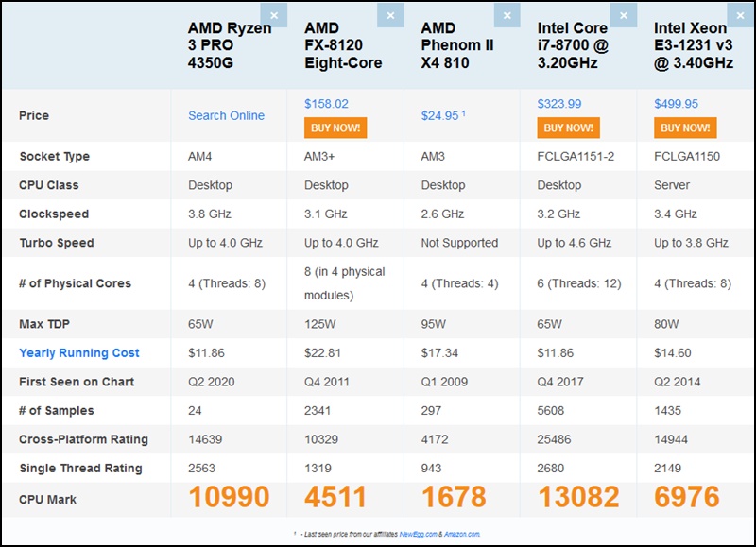Screen dimensions: 756x547
Task: Select the Intel Xeon E3-1231 v3 heading
Action: coord(694,45)
